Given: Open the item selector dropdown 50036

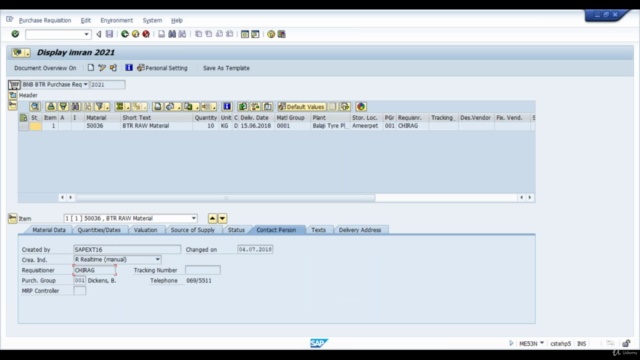Looking at the screenshot, I should 194,218.
